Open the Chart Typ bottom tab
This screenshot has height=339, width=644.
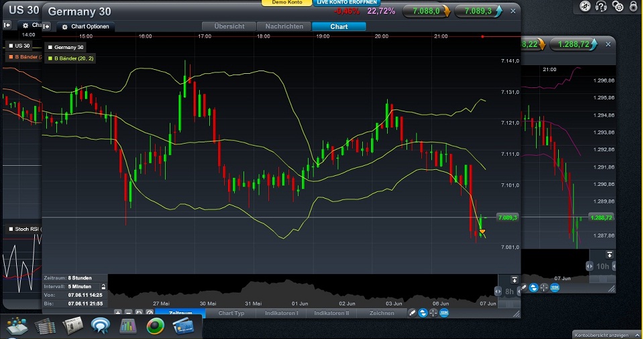(231, 313)
